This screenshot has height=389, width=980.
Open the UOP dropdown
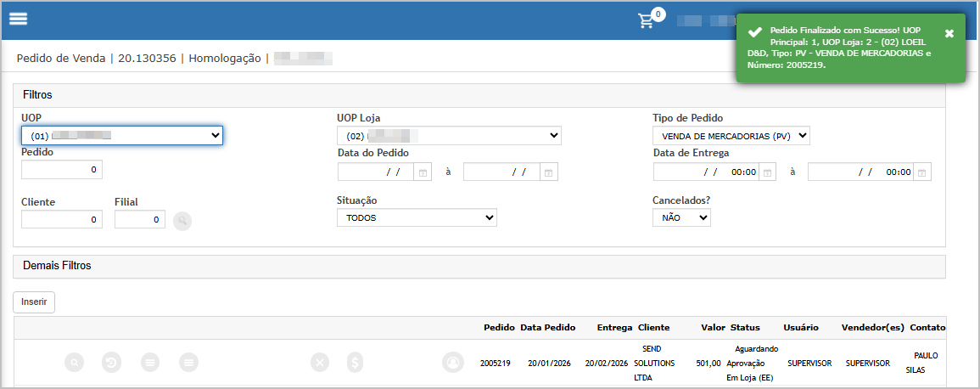click(121, 135)
